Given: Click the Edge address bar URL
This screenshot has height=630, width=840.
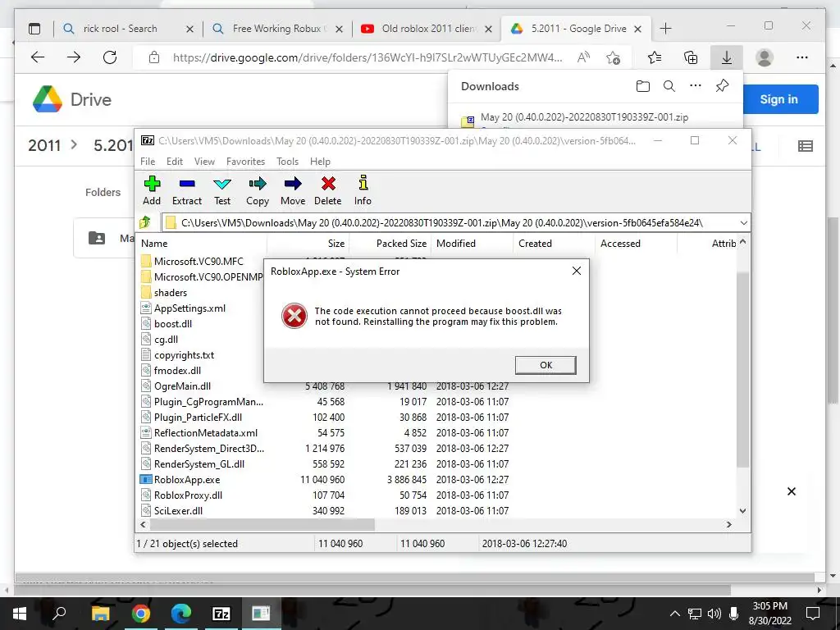Looking at the screenshot, I should click(367, 58).
